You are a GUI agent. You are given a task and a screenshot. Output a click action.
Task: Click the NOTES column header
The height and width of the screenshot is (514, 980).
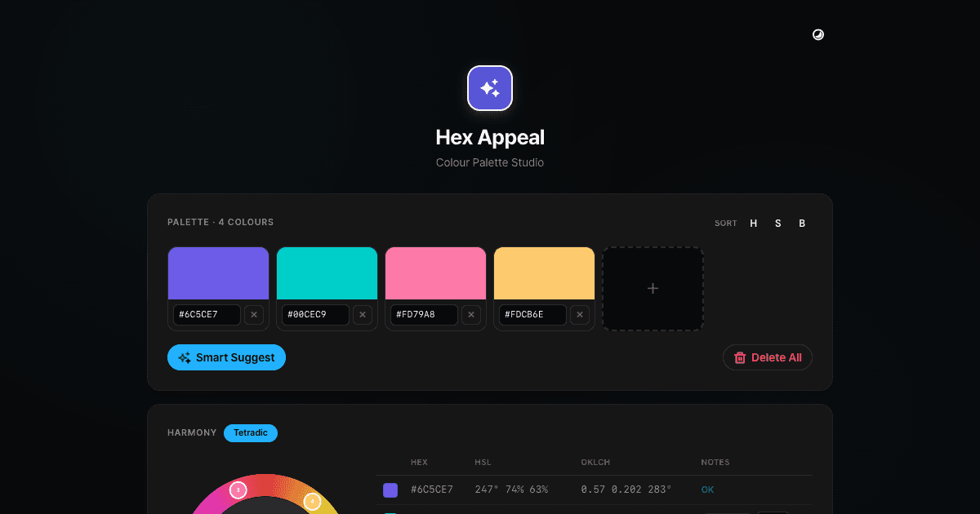[x=715, y=463]
